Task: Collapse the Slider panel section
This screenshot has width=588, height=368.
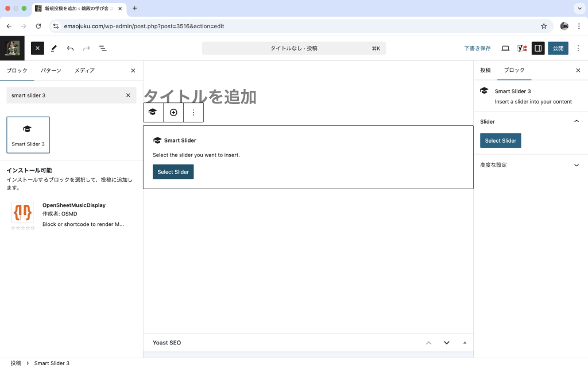Action: 531,121
